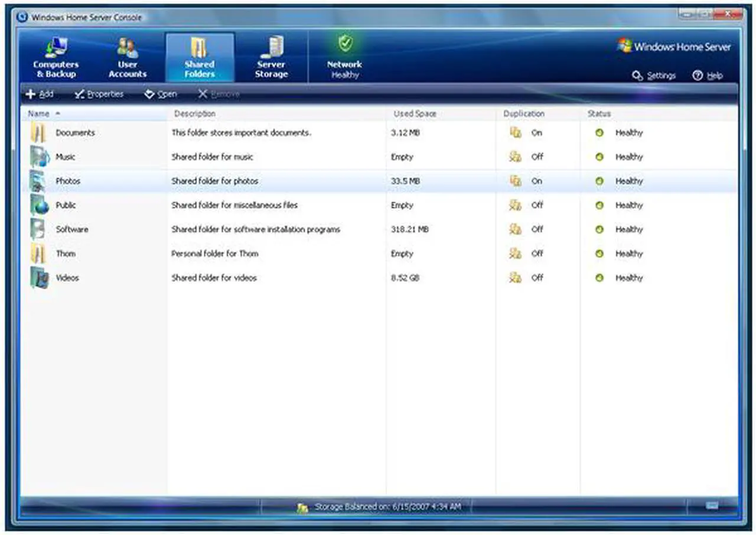Sort by Status column header
756x535 pixels.
coord(659,114)
